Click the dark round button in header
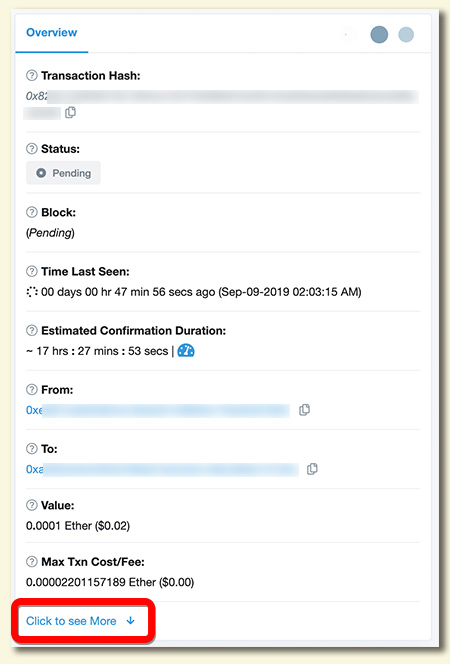The height and width of the screenshot is (664, 450). tap(379, 34)
